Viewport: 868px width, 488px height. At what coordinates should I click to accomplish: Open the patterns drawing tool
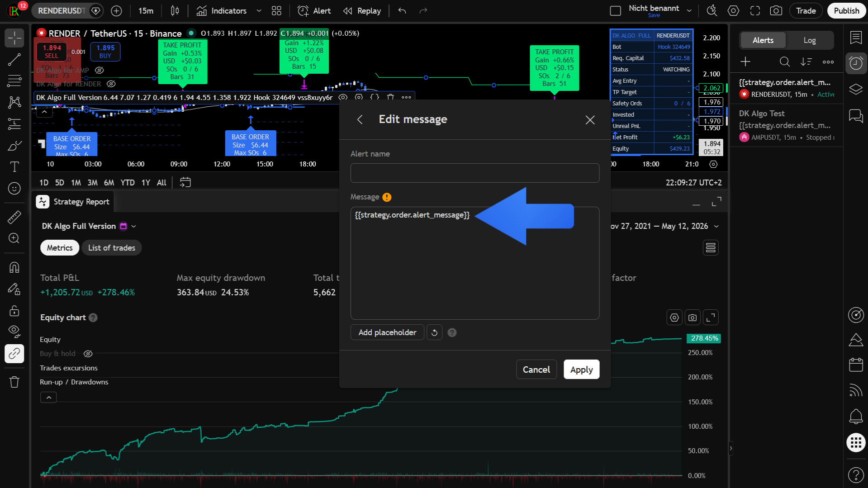tap(14, 102)
